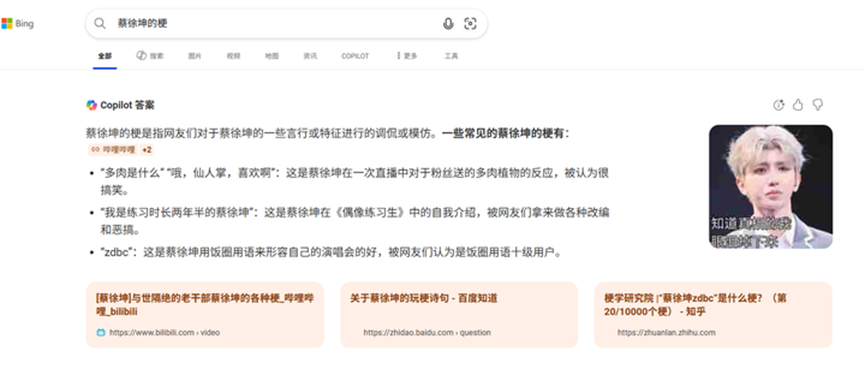Click the bullet text about 多肉是什么

[x=354, y=181]
